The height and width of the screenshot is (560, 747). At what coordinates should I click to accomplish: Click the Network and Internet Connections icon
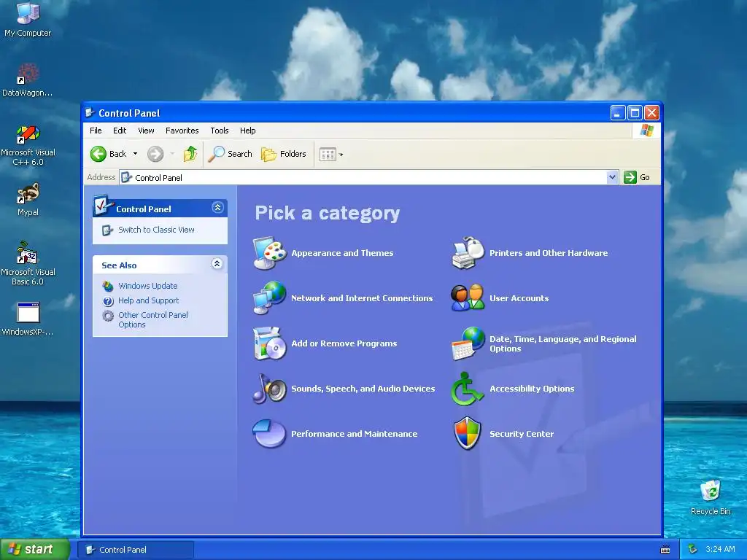pos(270,298)
